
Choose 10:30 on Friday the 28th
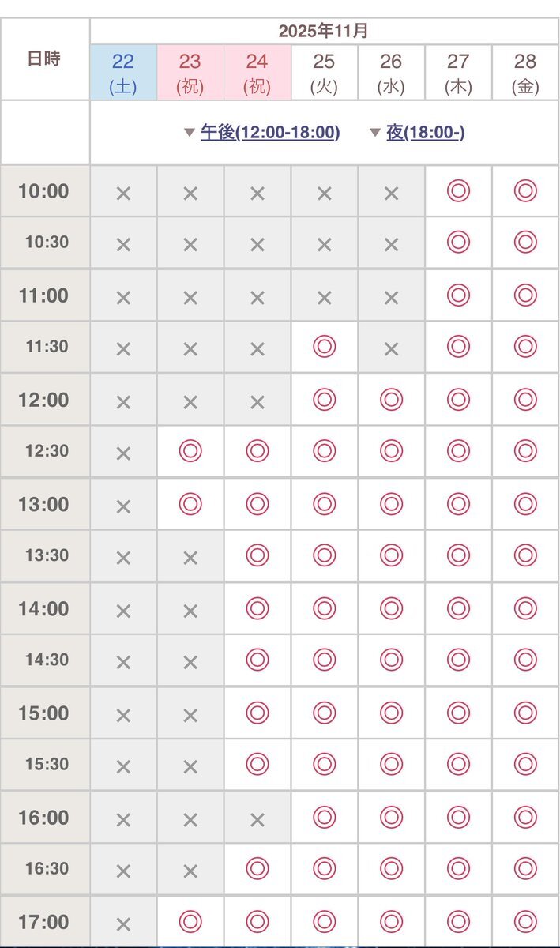[x=525, y=243]
